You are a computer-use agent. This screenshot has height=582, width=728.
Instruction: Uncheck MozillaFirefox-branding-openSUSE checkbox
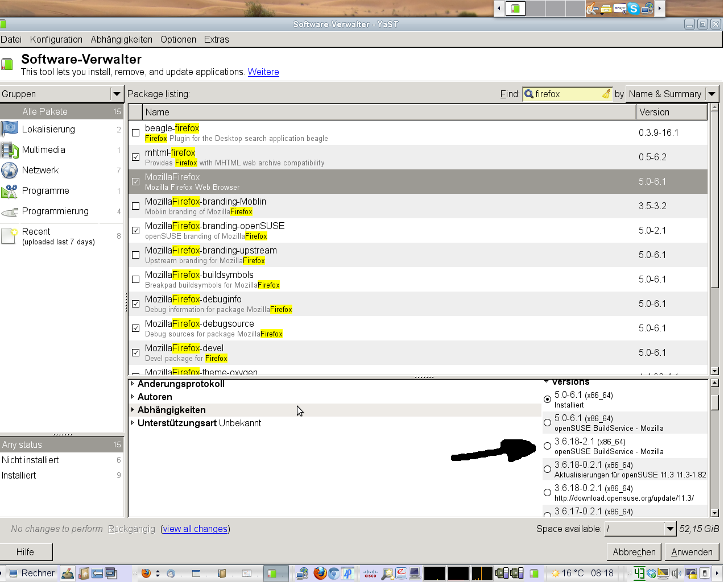coord(135,230)
